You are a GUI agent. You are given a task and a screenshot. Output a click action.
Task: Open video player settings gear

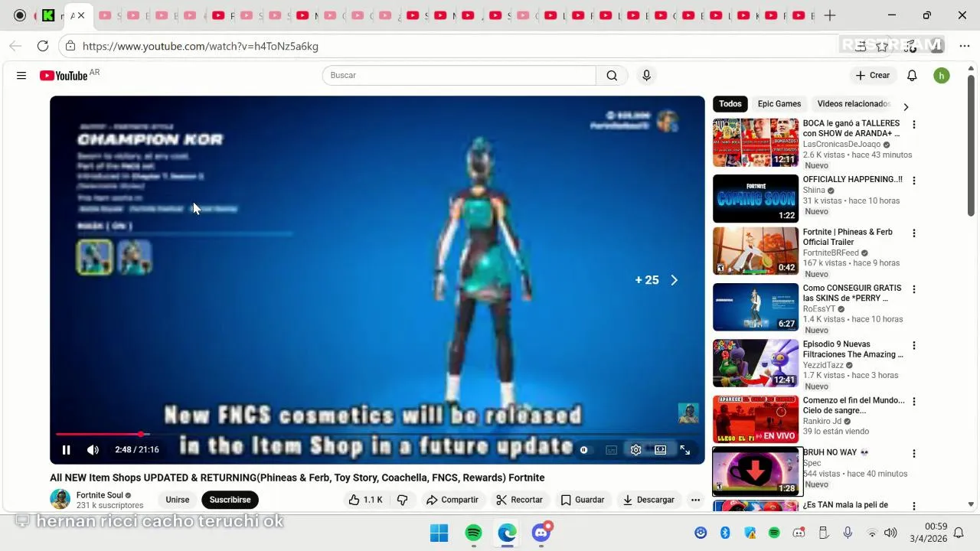point(635,450)
